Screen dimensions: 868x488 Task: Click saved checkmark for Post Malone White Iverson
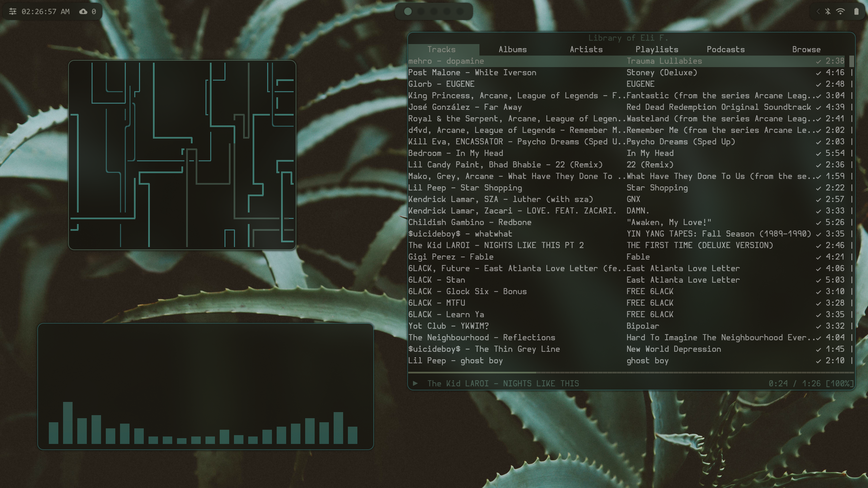(818, 73)
